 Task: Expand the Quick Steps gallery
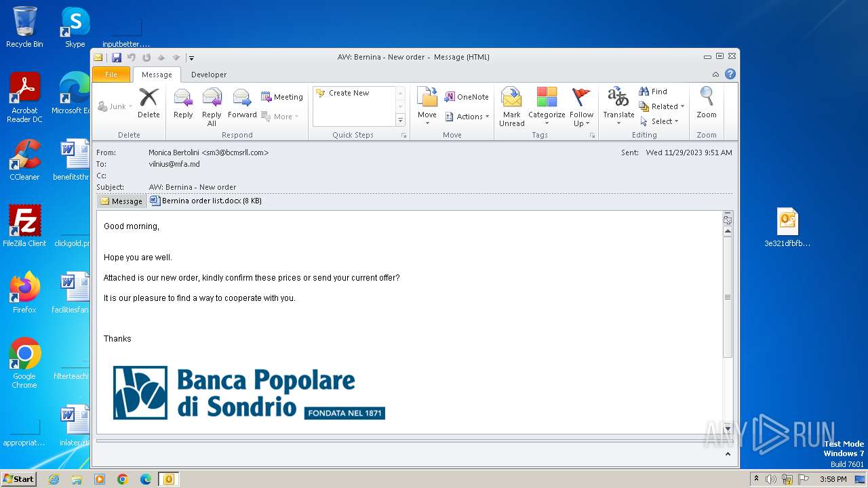point(400,120)
